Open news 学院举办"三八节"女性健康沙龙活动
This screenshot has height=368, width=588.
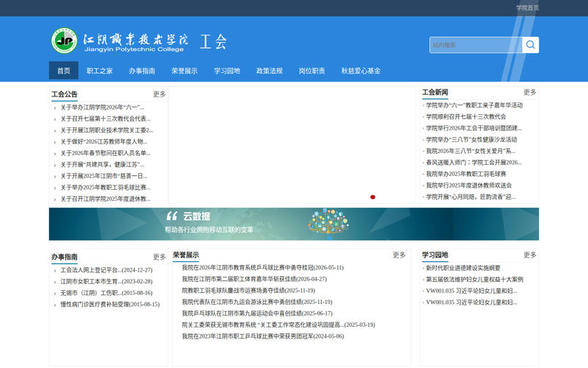tap(471, 140)
